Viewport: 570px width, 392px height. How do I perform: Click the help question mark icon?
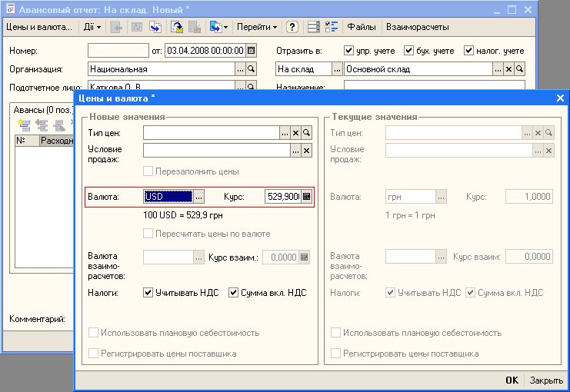292,27
